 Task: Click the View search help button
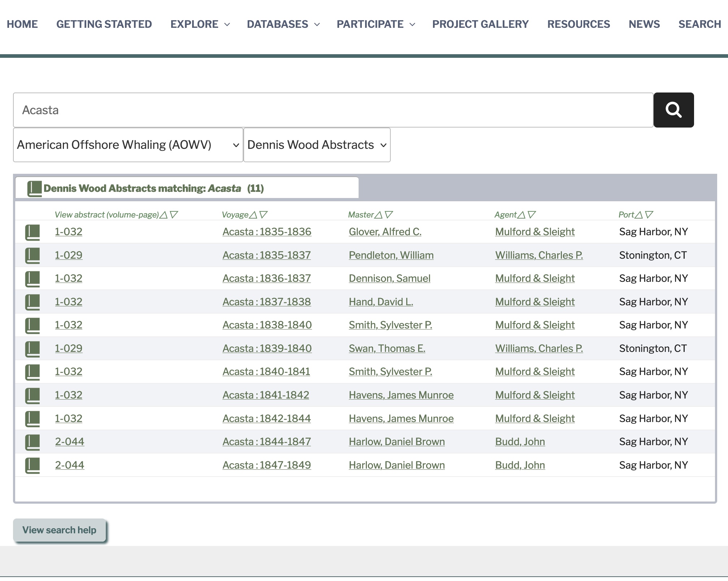pos(59,530)
